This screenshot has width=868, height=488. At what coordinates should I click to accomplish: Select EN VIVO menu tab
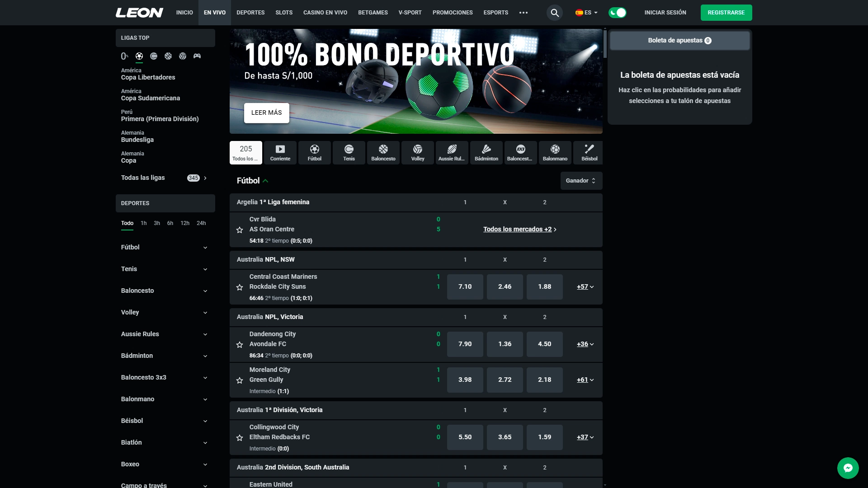tap(213, 13)
